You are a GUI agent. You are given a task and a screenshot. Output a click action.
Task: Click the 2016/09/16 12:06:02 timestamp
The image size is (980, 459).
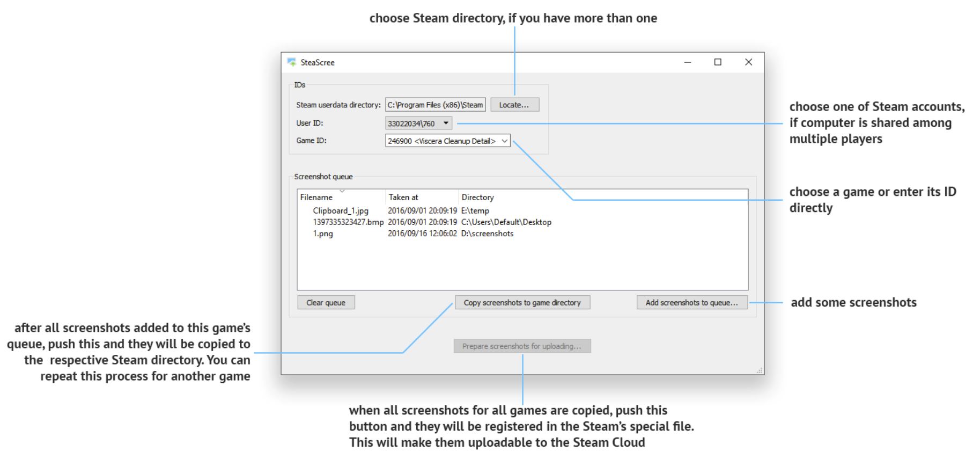coord(423,234)
